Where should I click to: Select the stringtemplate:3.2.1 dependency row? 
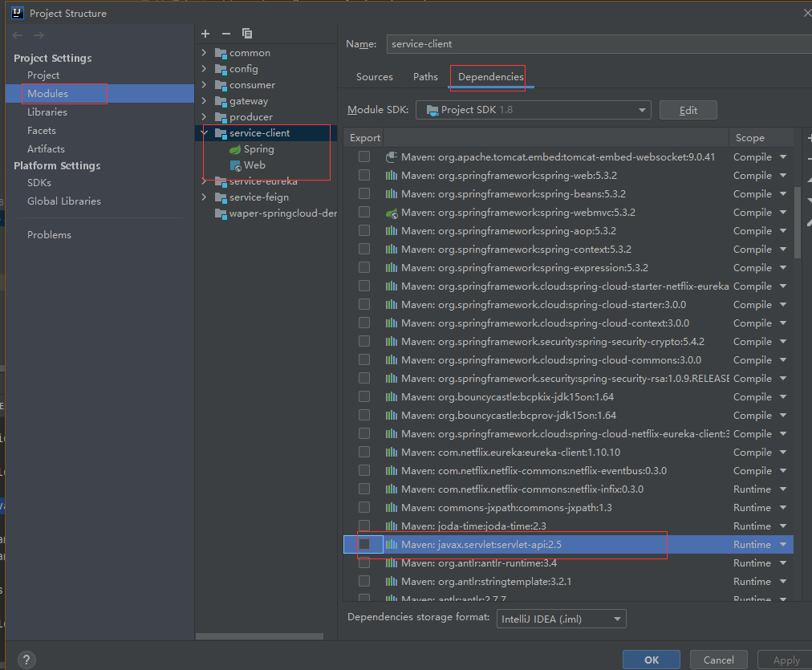point(568,582)
